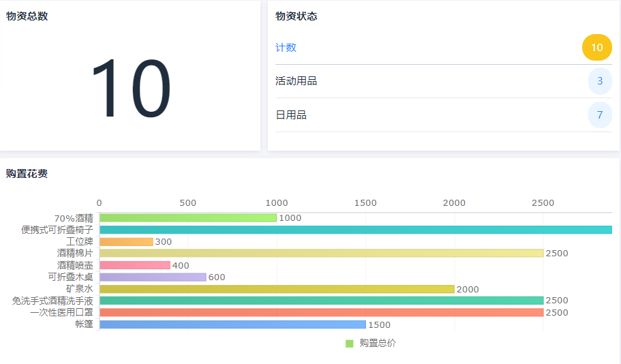The image size is (621, 364).
Task: Select the 酒精棉片 pale yellow bar
Action: tap(320, 253)
